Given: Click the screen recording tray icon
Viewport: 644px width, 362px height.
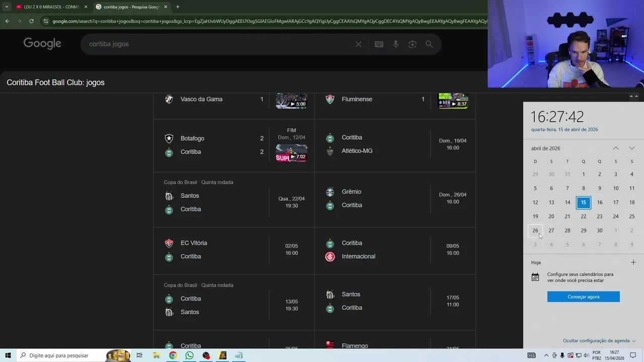Looking at the screenshot, I should pos(570,355).
